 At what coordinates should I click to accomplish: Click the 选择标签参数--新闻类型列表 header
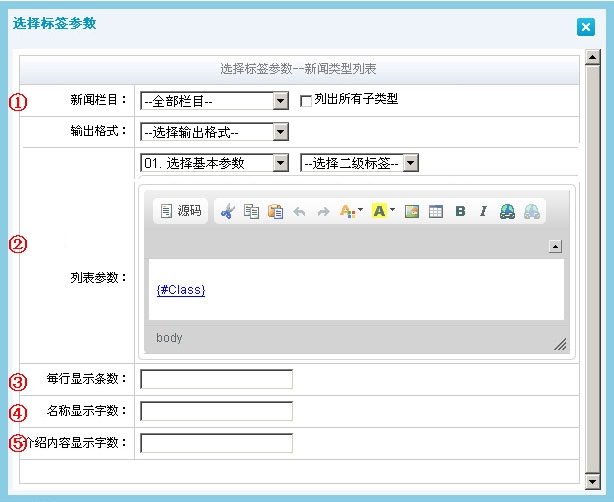point(298,69)
